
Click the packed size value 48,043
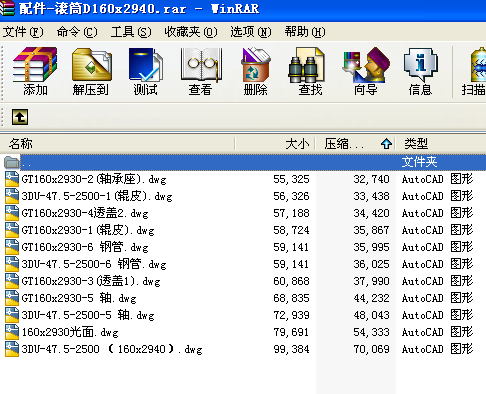tap(371, 315)
